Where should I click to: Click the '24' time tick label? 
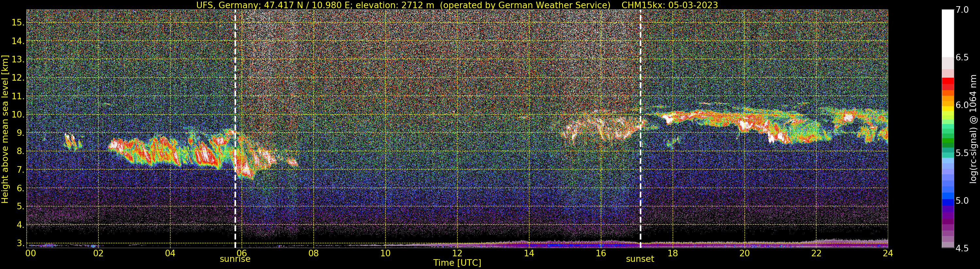click(x=888, y=253)
